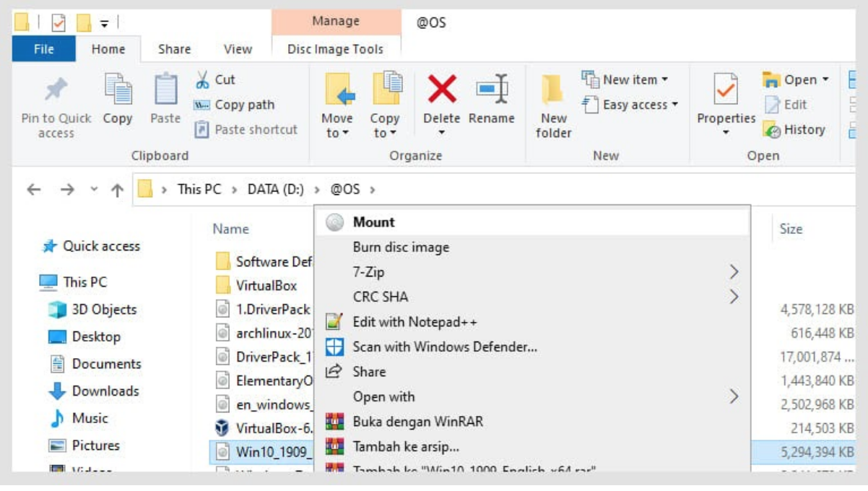This screenshot has height=491, width=868.
Task: Expand the 7-Zip submenu
Action: [734, 272]
